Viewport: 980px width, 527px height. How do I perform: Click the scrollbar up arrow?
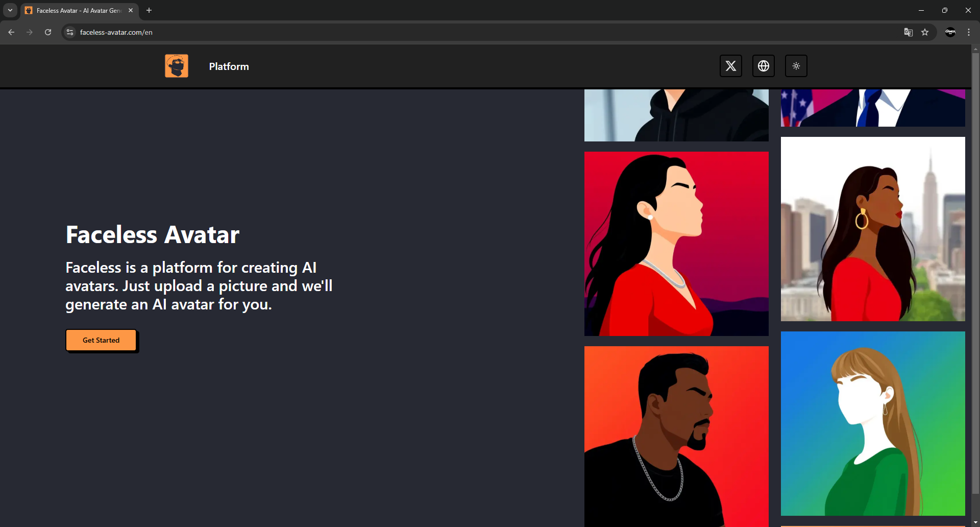(x=975, y=49)
